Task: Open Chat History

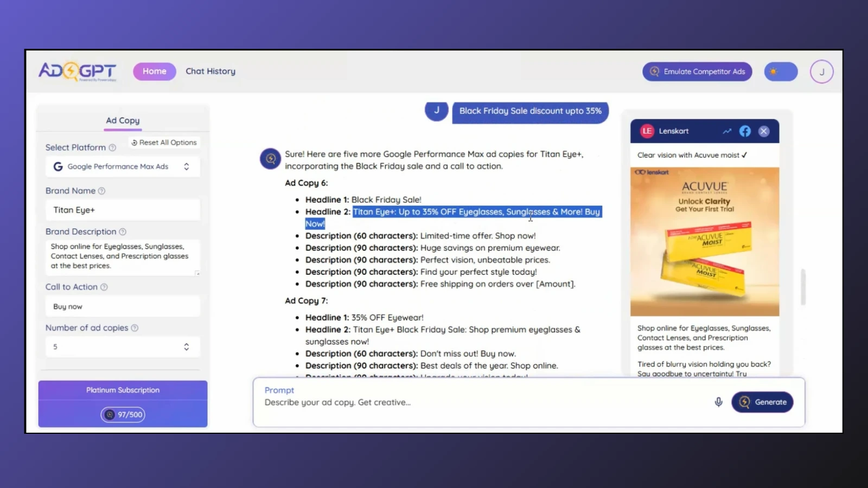Action: coord(210,71)
